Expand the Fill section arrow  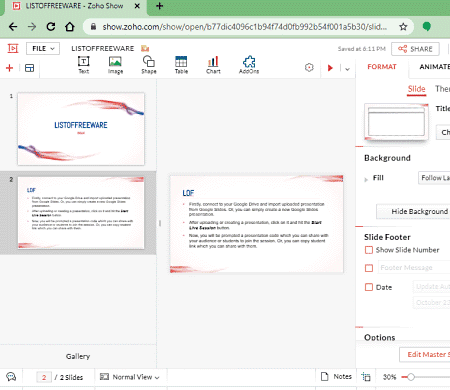click(366, 179)
